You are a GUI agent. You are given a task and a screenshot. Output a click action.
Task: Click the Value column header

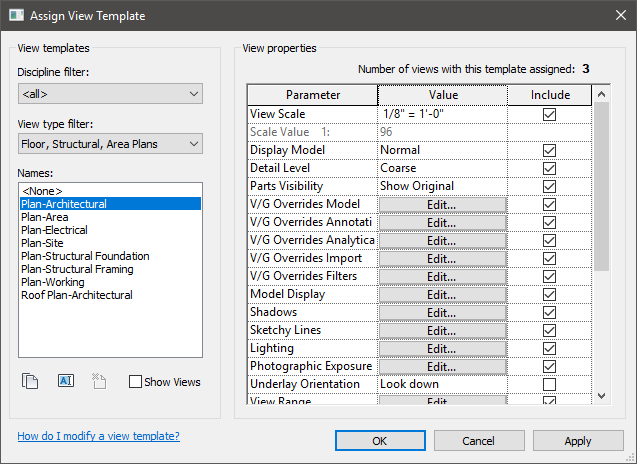coord(443,95)
